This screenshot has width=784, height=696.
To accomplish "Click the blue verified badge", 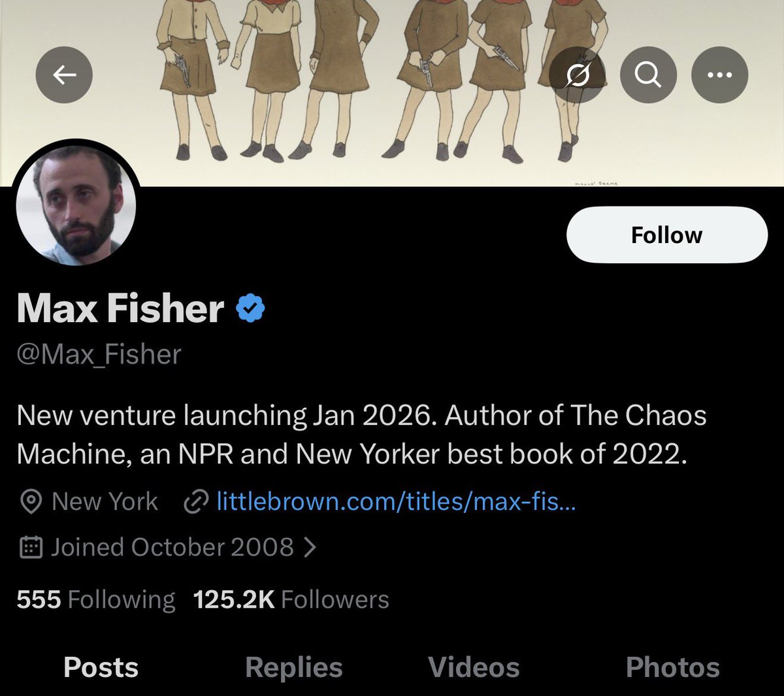I will coord(250,308).
